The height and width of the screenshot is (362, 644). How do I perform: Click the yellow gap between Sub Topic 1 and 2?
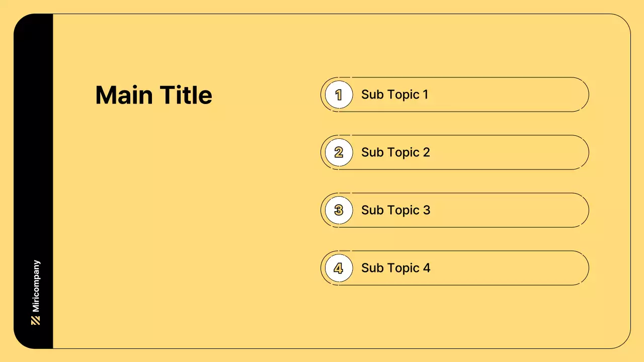pyautogui.click(x=453, y=124)
